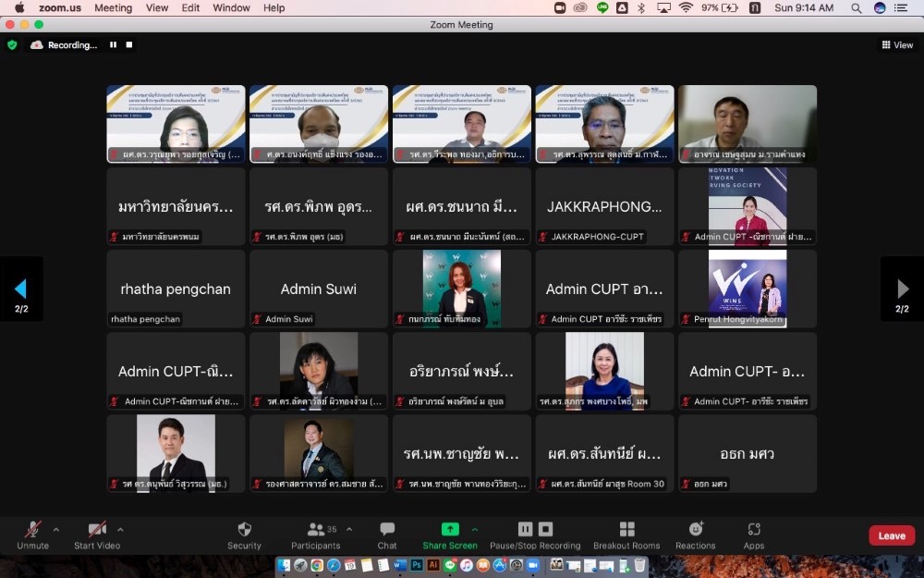Expand video options arrow beside Start Video
The image size is (924, 578).
tap(120, 530)
